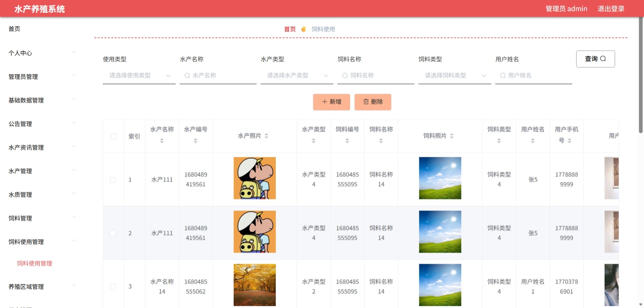Image resolution: width=644 pixels, height=308 pixels.
Task: Open row 1 饲料照片 sky thumbnail
Action: pos(440,178)
